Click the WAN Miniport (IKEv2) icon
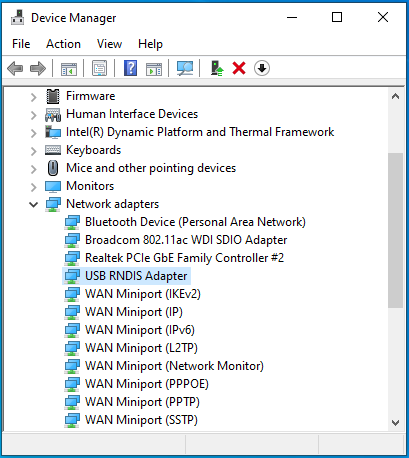The width and height of the screenshot is (409, 458). click(72, 294)
